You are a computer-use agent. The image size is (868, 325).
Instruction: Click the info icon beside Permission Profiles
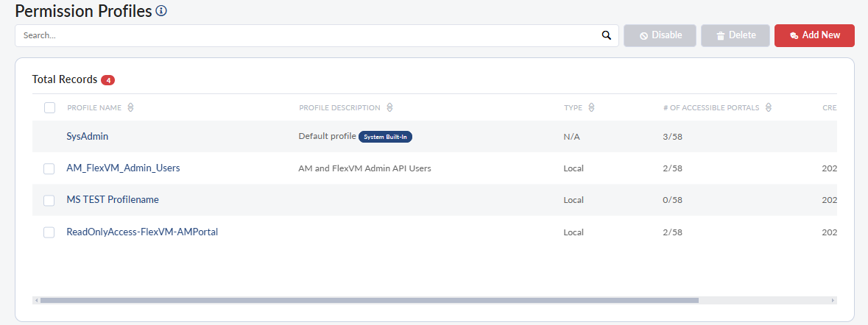pyautogui.click(x=161, y=11)
